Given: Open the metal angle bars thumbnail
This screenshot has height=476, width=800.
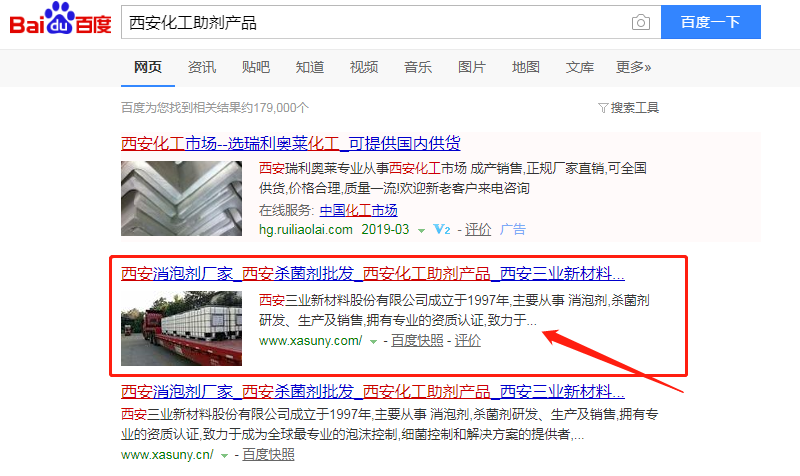Looking at the screenshot, I should (181, 198).
